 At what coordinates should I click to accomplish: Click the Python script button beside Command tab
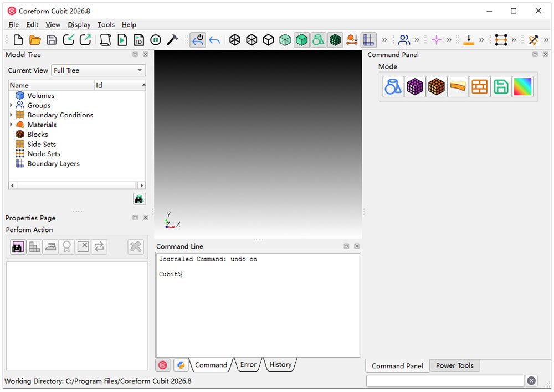click(x=181, y=365)
